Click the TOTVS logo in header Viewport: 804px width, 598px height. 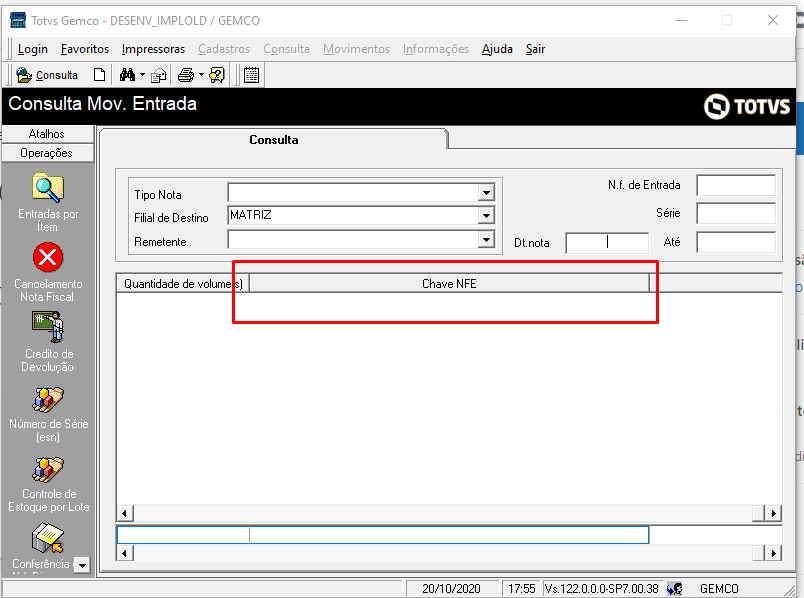point(747,106)
